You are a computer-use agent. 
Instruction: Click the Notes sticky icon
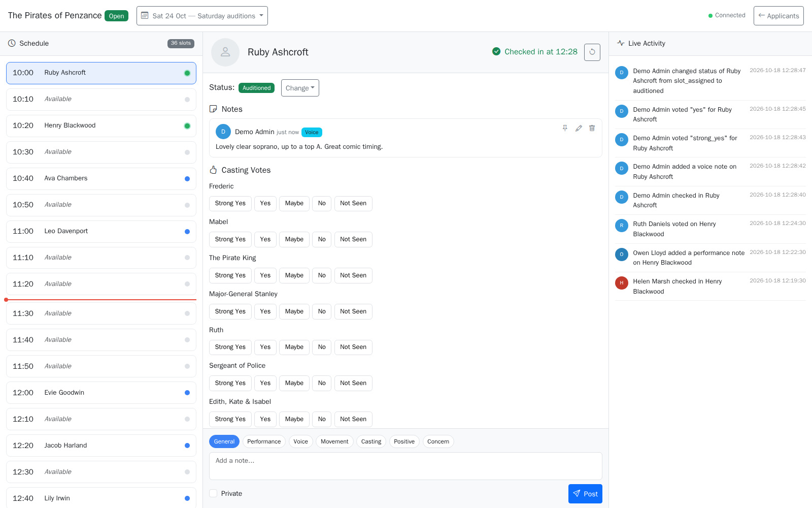[x=213, y=109]
